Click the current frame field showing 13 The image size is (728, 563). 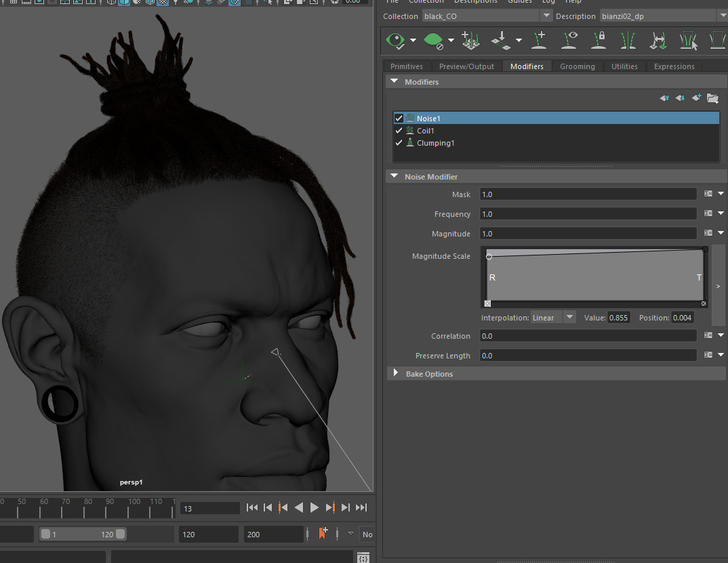pos(210,508)
